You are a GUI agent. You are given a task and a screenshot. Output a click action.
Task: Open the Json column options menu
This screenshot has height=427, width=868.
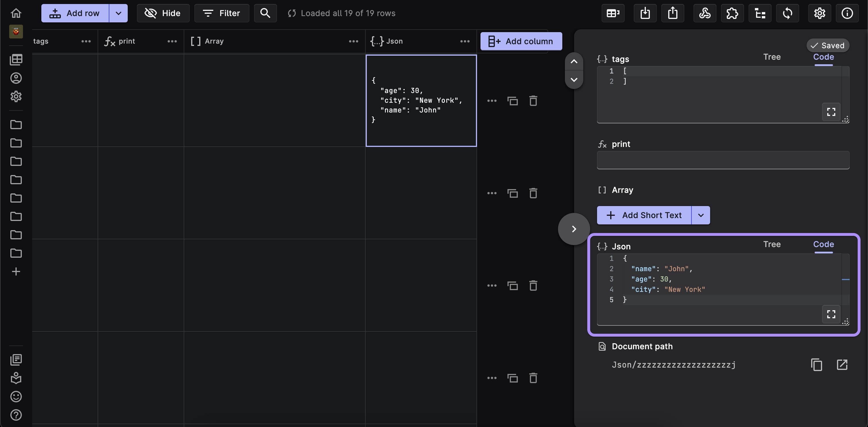465,41
